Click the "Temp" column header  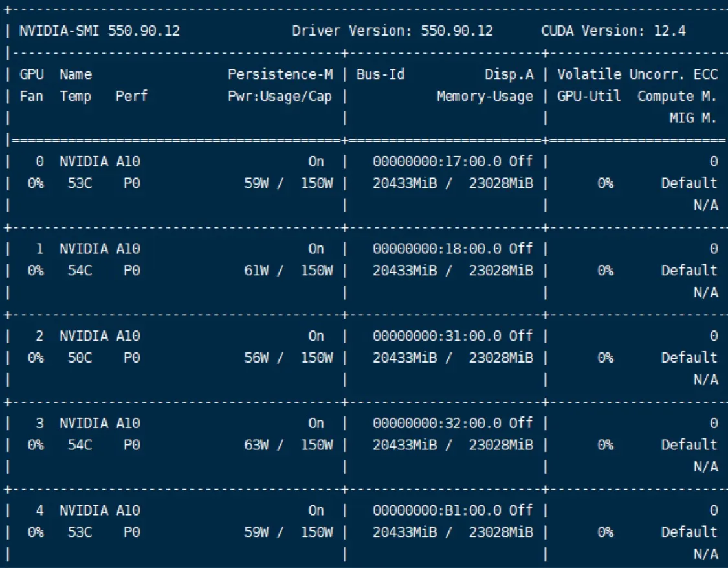[75, 97]
